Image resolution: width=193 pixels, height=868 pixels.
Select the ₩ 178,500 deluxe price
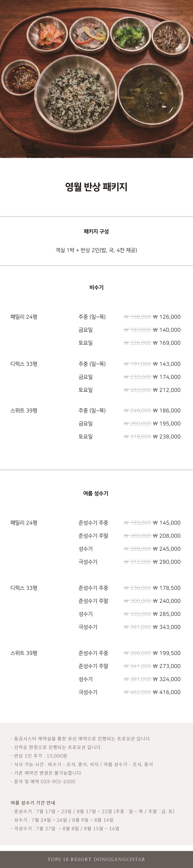167,588
